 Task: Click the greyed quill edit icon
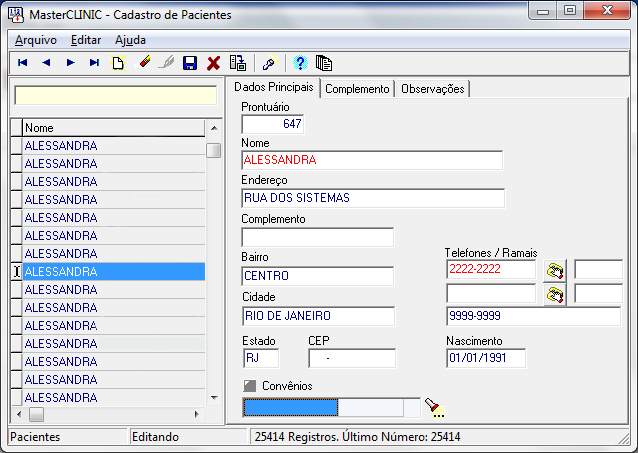pos(166,63)
